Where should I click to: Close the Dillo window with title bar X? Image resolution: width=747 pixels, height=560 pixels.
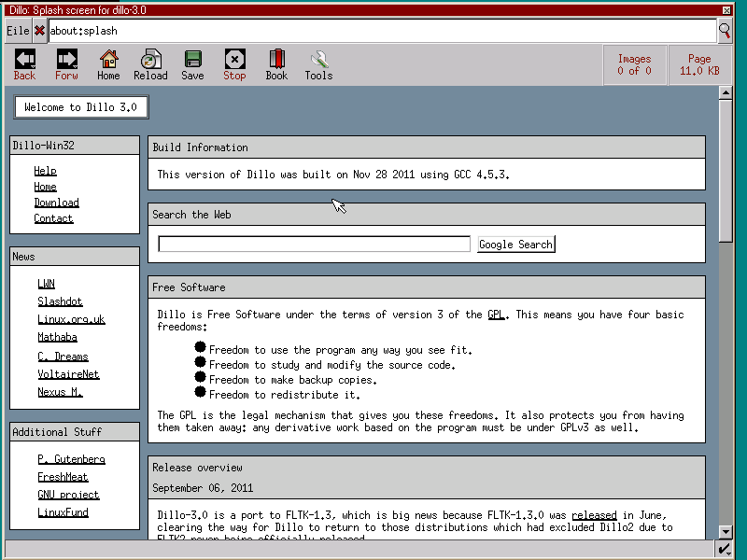tap(726, 10)
